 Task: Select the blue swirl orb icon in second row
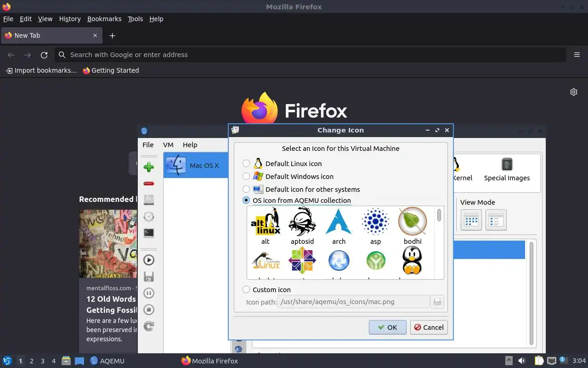coord(339,261)
